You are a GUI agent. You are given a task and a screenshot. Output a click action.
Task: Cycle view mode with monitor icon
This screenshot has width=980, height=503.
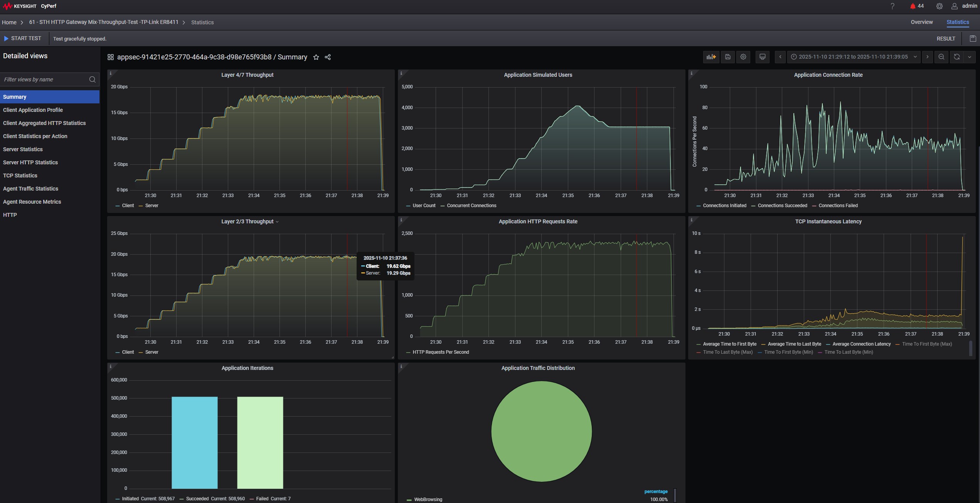(762, 57)
